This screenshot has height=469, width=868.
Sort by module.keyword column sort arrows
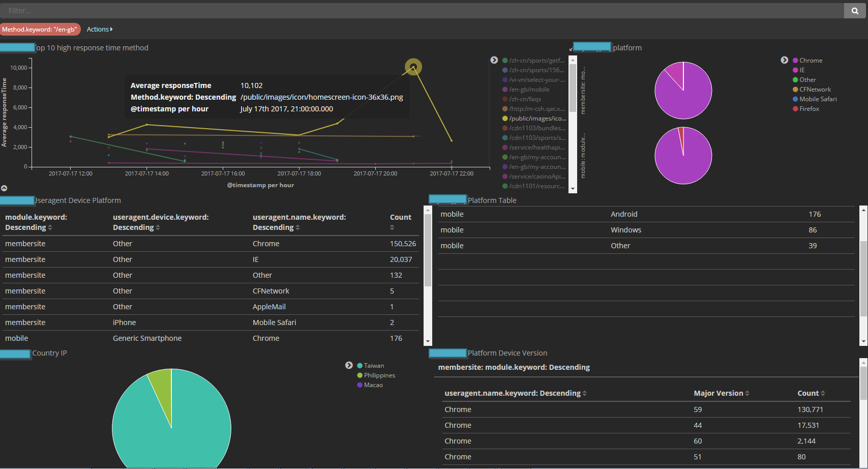[50, 228]
